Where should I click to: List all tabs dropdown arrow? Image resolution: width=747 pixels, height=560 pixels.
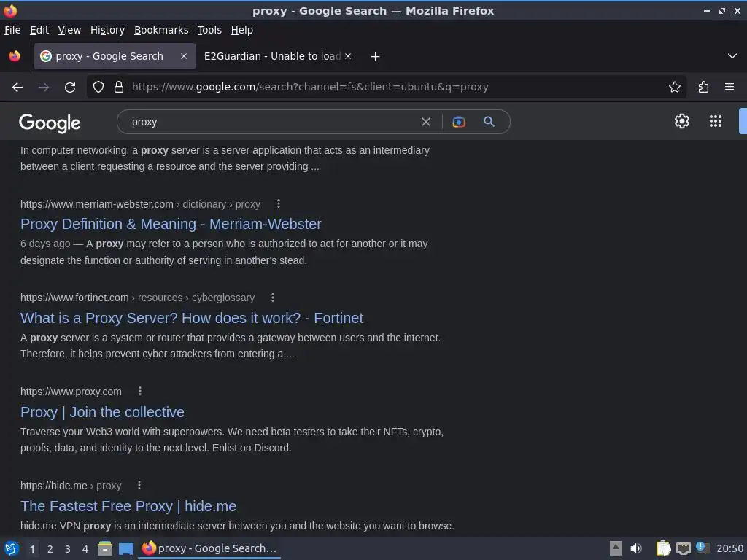pyautogui.click(x=732, y=56)
